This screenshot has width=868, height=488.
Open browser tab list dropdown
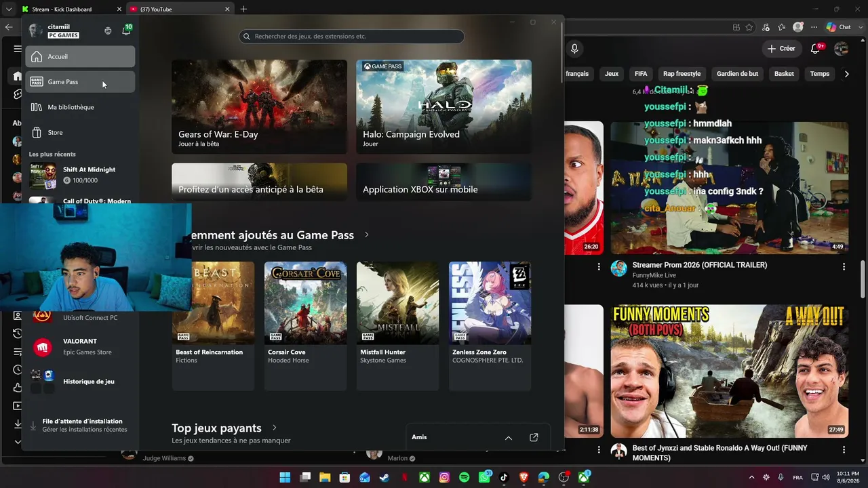coord(9,9)
